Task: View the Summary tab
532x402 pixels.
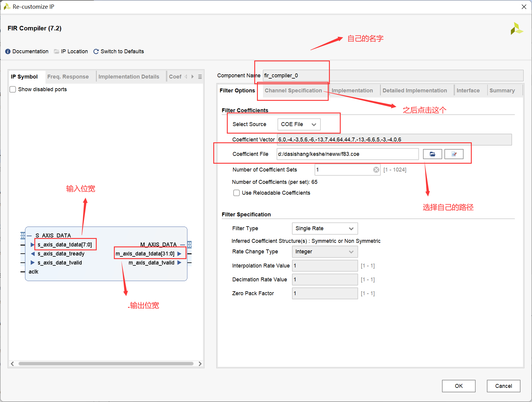Action: (x=502, y=91)
